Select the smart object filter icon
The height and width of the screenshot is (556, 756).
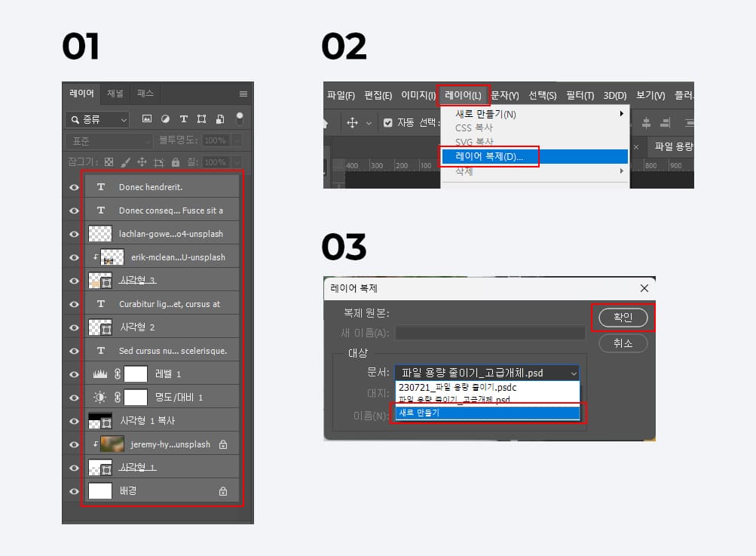(x=219, y=119)
